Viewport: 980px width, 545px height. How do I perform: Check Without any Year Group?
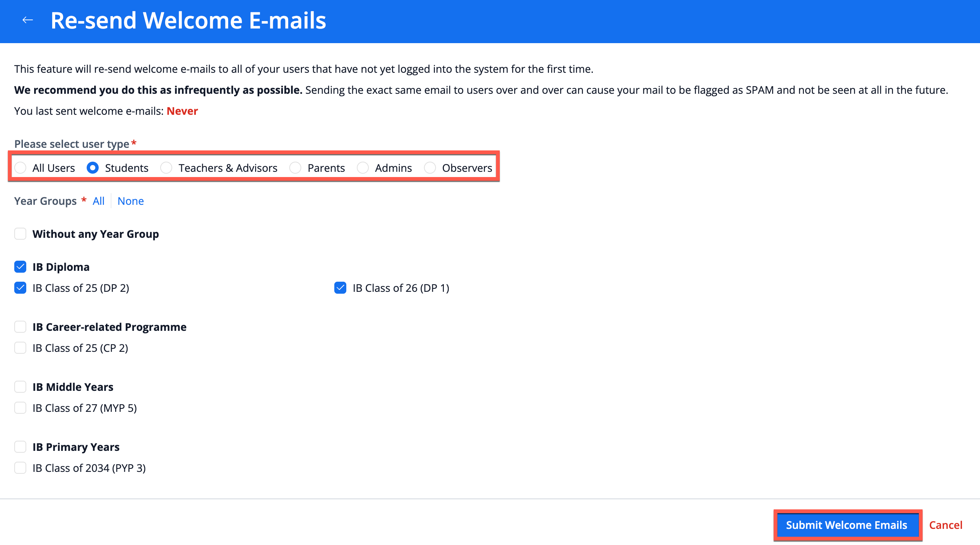coord(20,234)
